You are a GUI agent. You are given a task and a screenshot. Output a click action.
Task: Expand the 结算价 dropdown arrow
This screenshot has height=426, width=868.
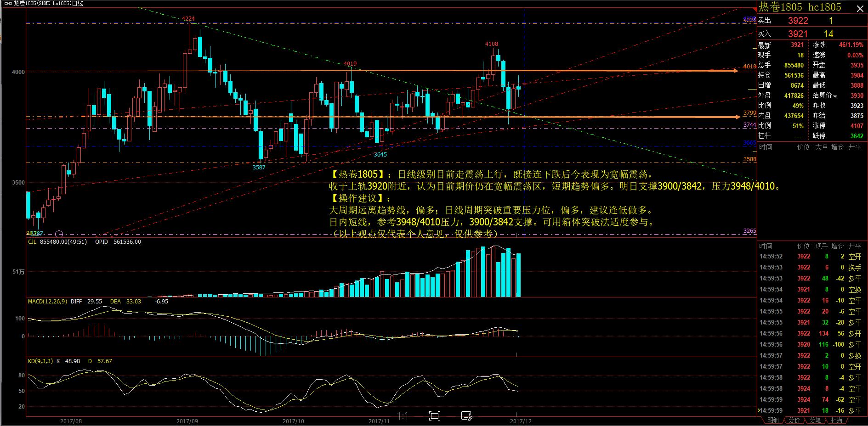[835, 96]
